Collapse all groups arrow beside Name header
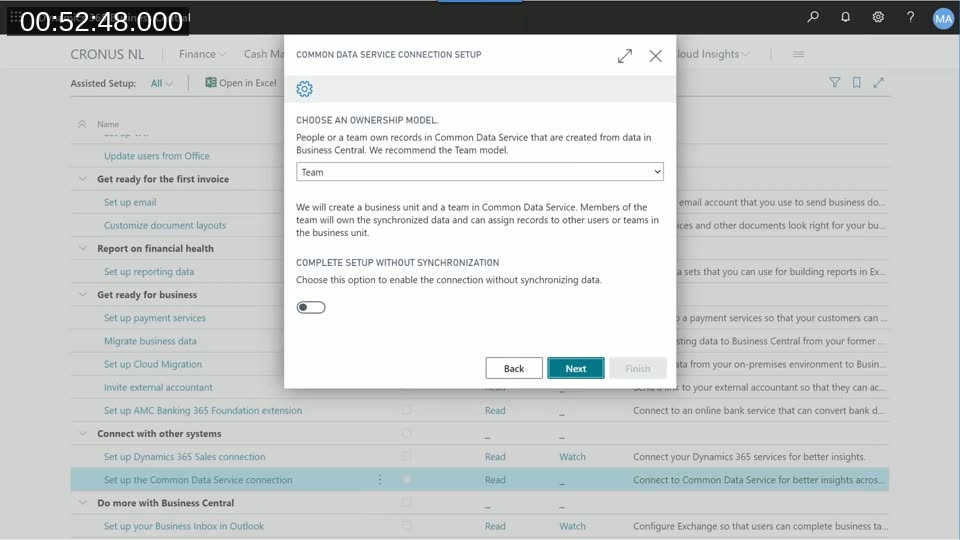This screenshot has height=540, width=960. click(x=82, y=124)
